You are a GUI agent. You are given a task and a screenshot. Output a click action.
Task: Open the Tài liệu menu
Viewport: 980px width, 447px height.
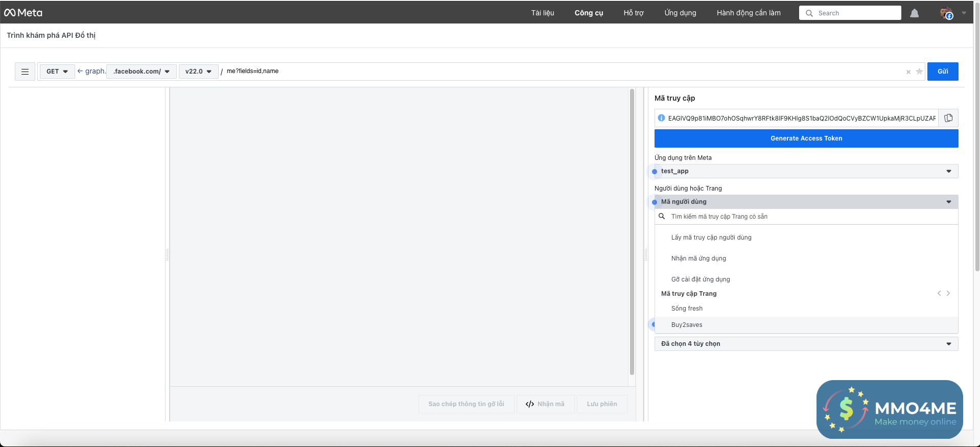tap(543, 13)
